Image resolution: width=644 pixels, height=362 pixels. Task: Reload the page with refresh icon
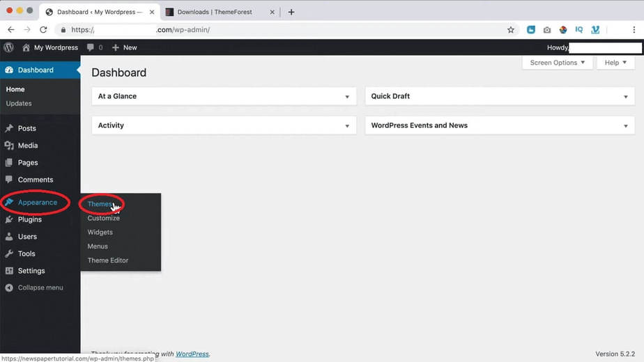(43, 29)
